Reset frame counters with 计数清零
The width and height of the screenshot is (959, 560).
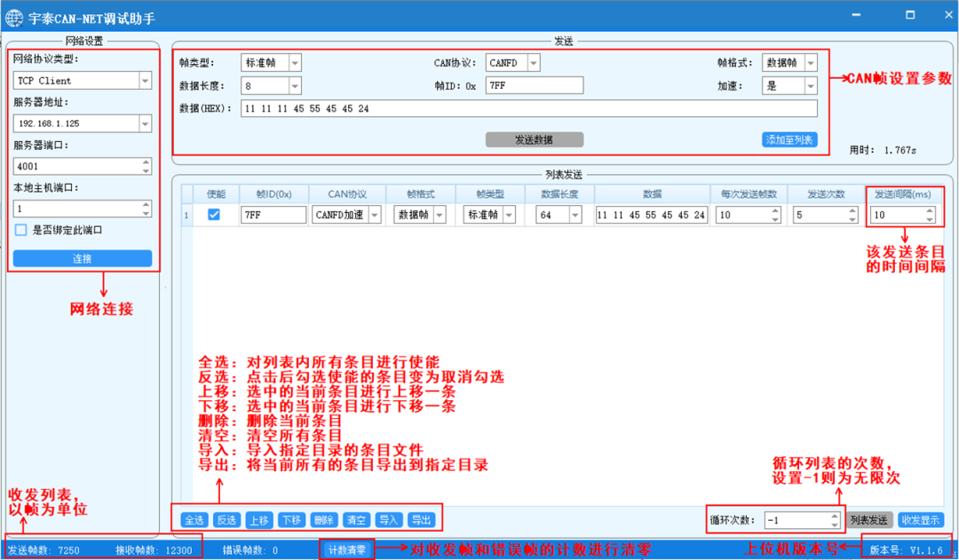pyautogui.click(x=346, y=548)
